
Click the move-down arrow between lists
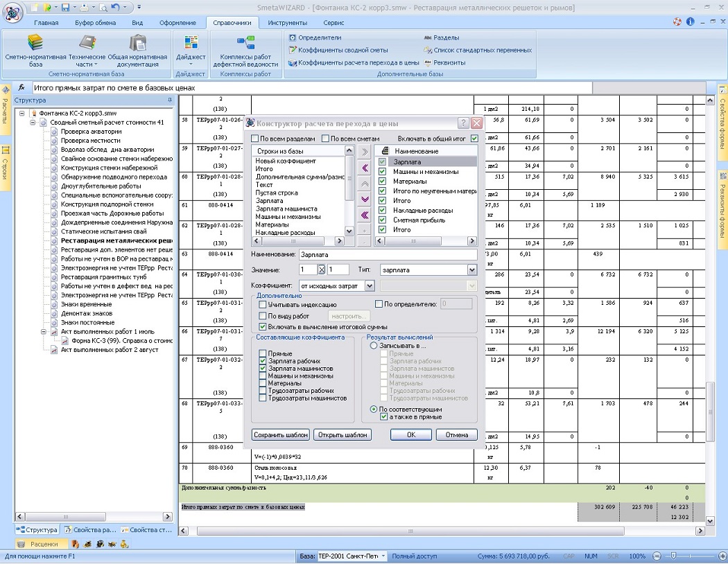point(365,200)
